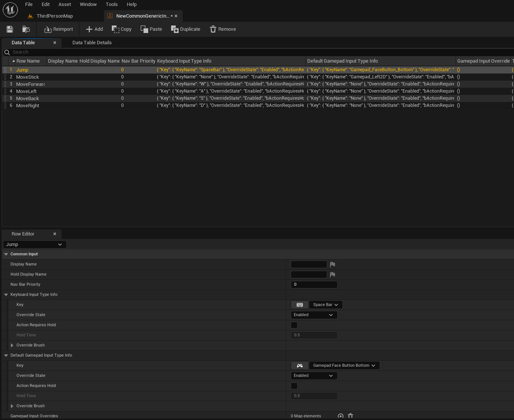This screenshot has height=420, width=514.
Task: Click the search magnifier in the Data Table panel
Action: click(6, 52)
